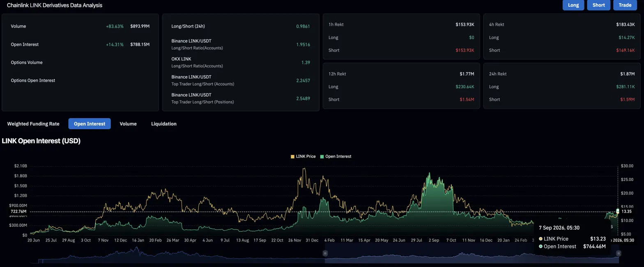Viewport: 644px width, 267px height.
Task: Click the 24h Rekt panel
Action: coord(562,86)
